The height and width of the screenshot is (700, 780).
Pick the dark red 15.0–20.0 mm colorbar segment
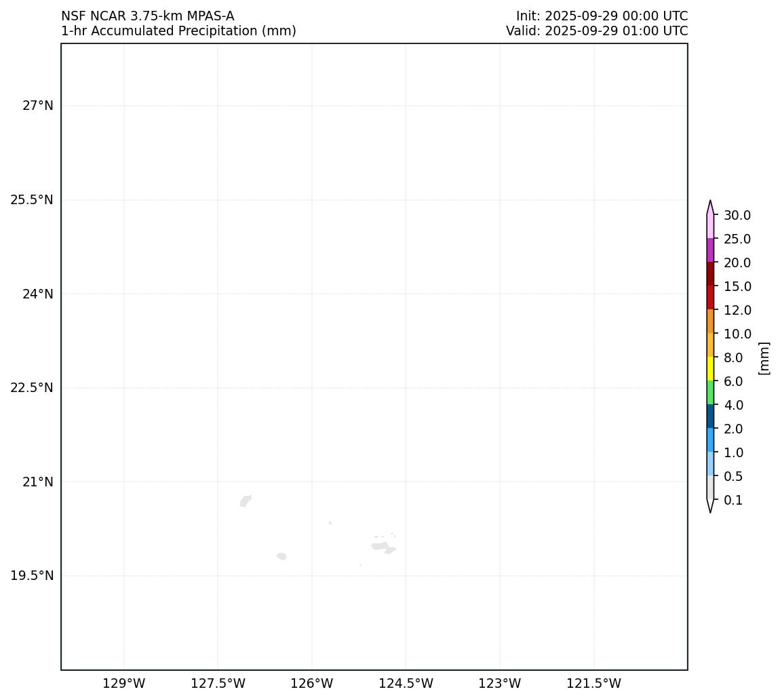click(x=710, y=274)
